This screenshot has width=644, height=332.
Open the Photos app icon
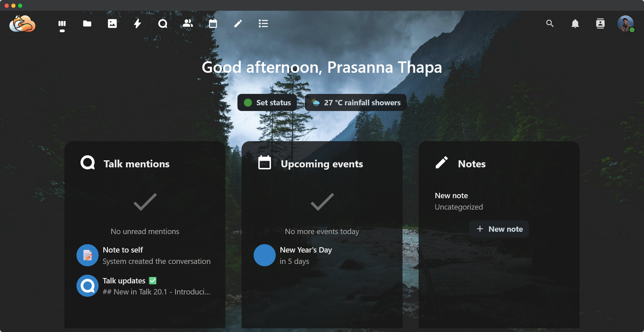[112, 23]
